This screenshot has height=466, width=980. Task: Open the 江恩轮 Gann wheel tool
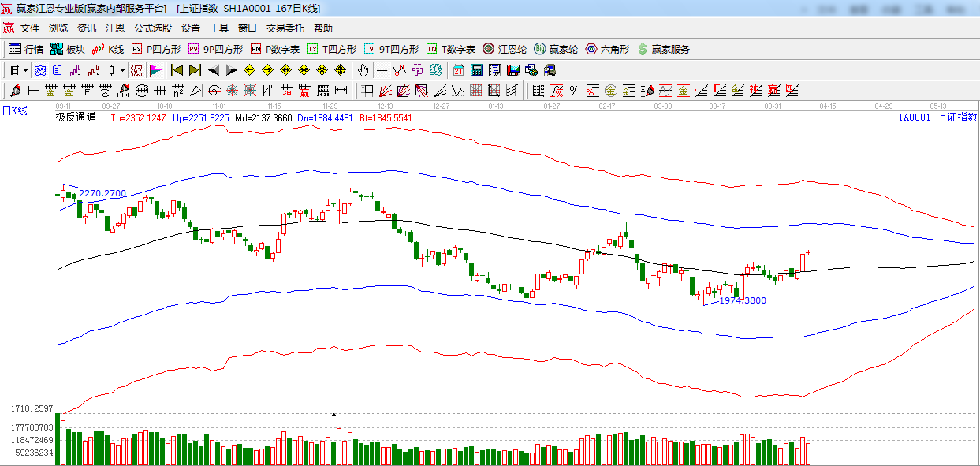(x=505, y=49)
